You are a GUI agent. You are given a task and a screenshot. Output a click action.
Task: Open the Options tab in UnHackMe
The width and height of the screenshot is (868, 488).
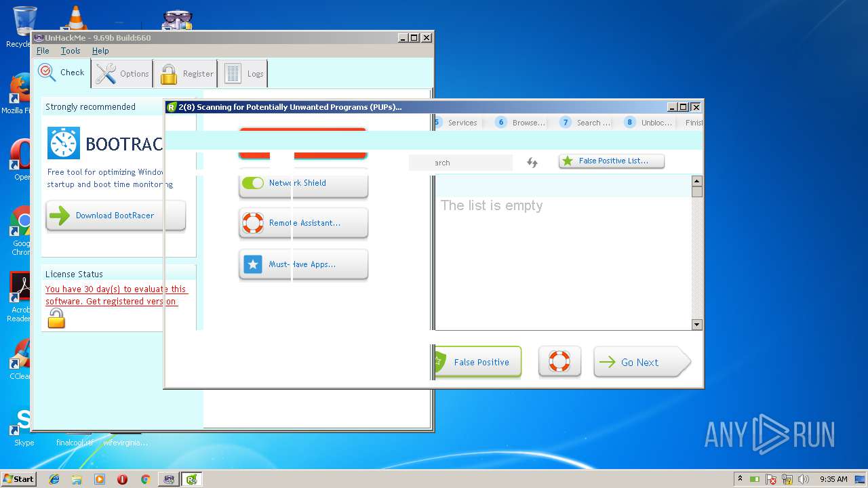[x=122, y=74]
